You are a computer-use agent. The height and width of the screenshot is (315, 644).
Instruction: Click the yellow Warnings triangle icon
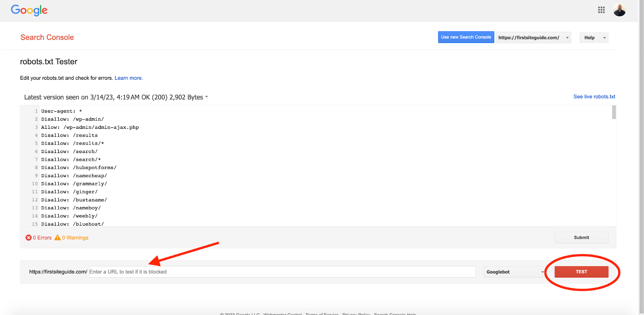point(58,238)
